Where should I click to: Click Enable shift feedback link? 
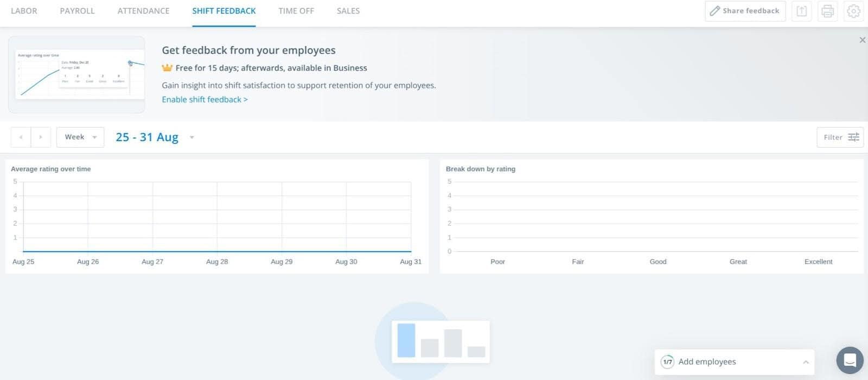tap(205, 99)
